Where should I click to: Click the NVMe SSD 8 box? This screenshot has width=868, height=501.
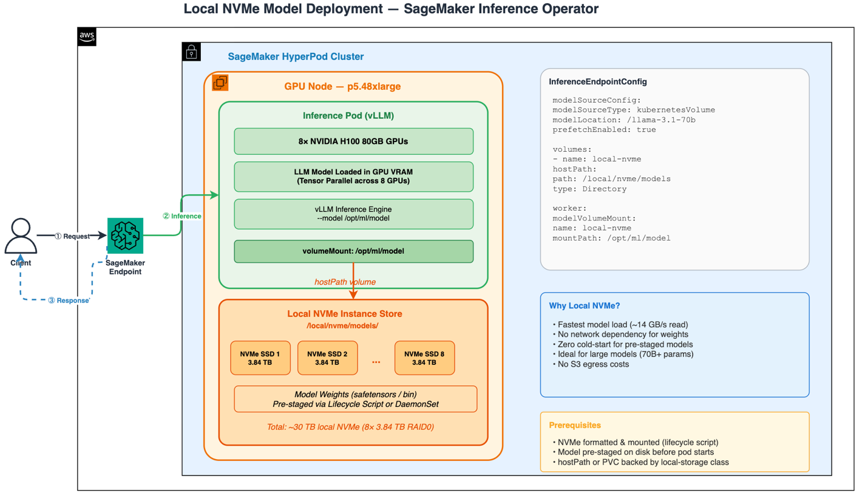[424, 358]
